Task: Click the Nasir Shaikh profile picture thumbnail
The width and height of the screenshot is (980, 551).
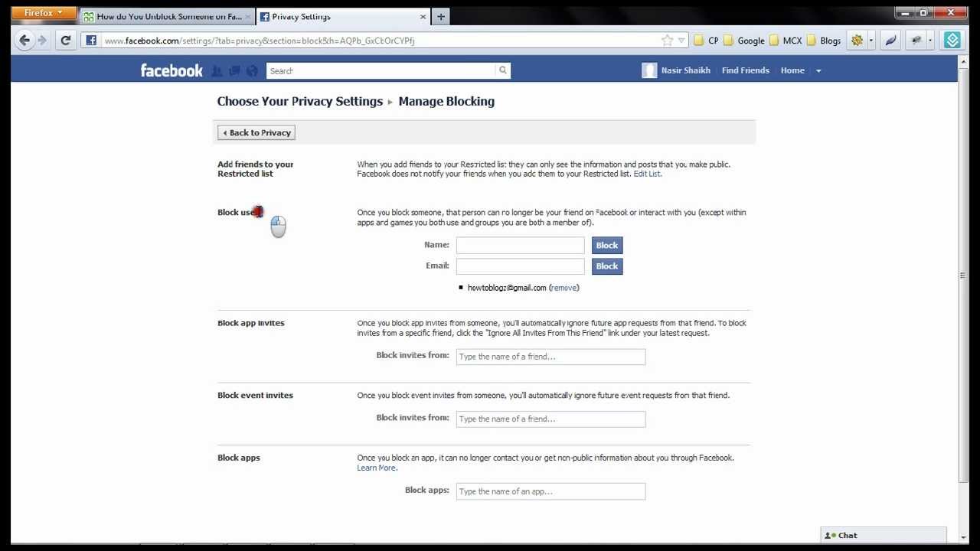Action: (x=649, y=70)
